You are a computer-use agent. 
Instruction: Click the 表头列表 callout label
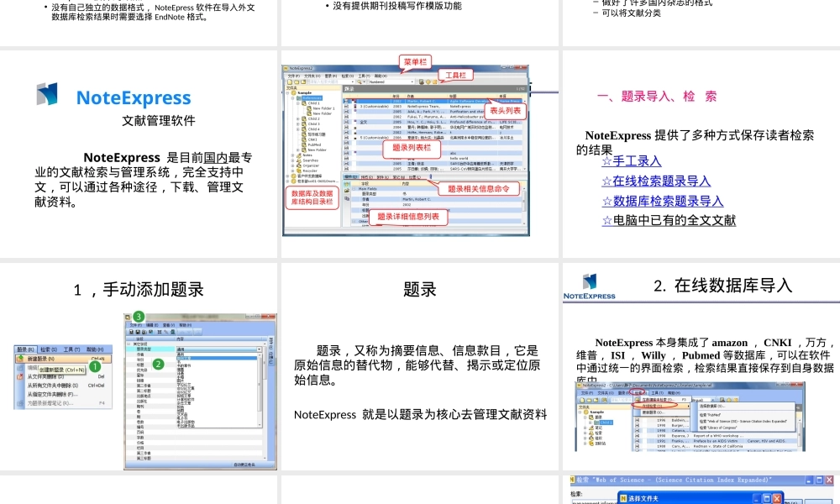505,110
